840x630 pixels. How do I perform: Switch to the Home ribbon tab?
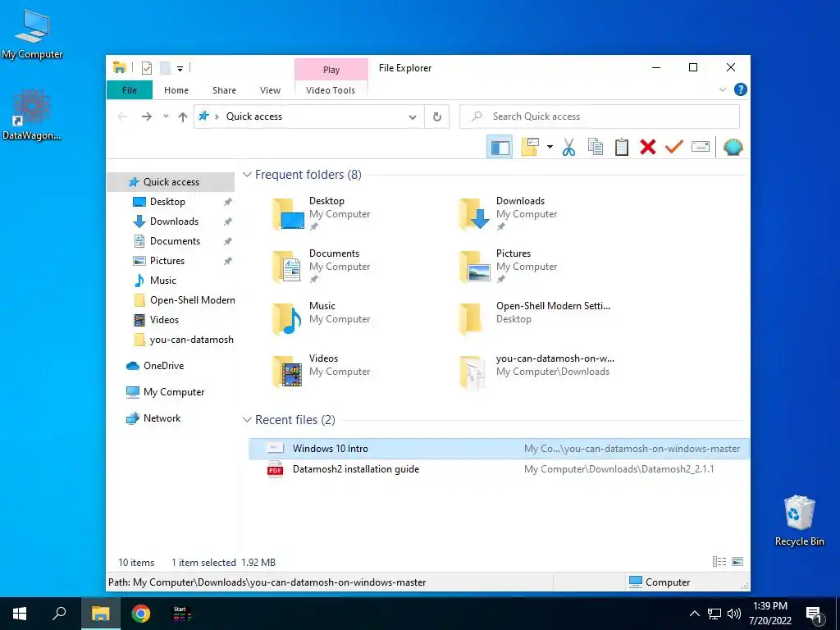tap(176, 90)
